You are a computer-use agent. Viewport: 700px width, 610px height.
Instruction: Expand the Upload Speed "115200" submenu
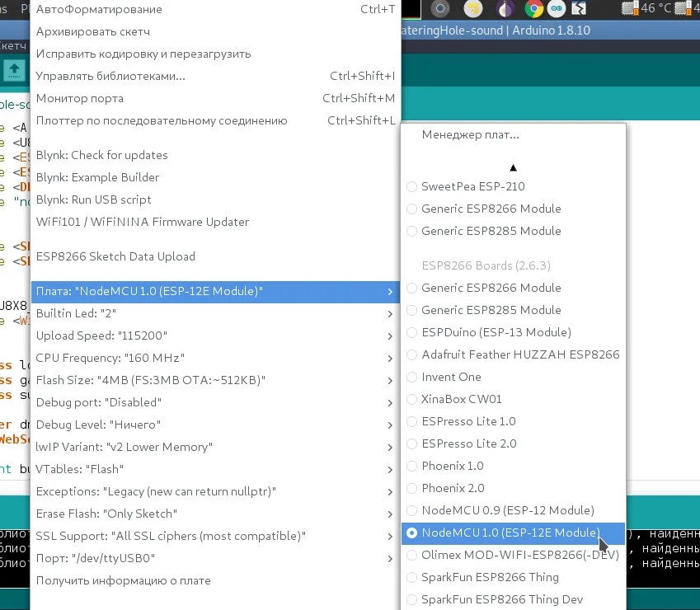tap(214, 335)
